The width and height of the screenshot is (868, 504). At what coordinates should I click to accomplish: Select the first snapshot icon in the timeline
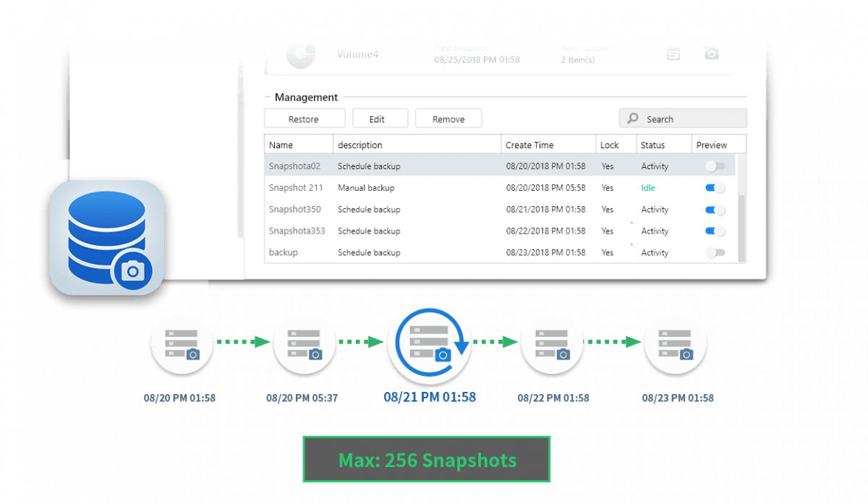click(x=182, y=342)
